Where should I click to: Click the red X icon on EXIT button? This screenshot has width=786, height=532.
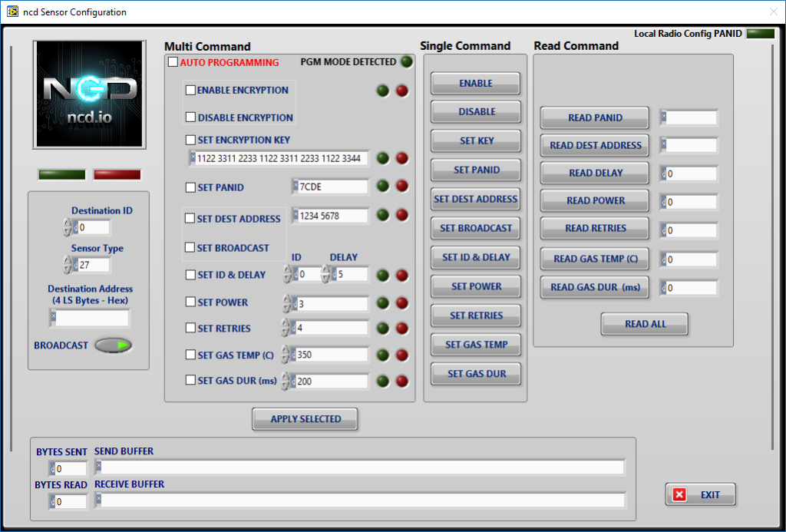click(679, 494)
